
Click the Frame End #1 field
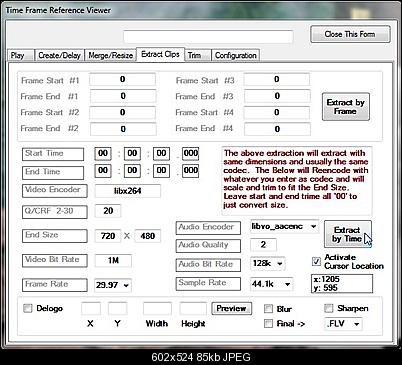click(122, 96)
